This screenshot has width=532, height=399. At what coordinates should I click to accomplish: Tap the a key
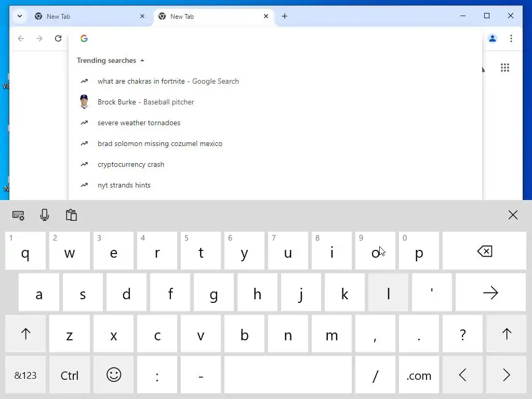tap(39, 292)
